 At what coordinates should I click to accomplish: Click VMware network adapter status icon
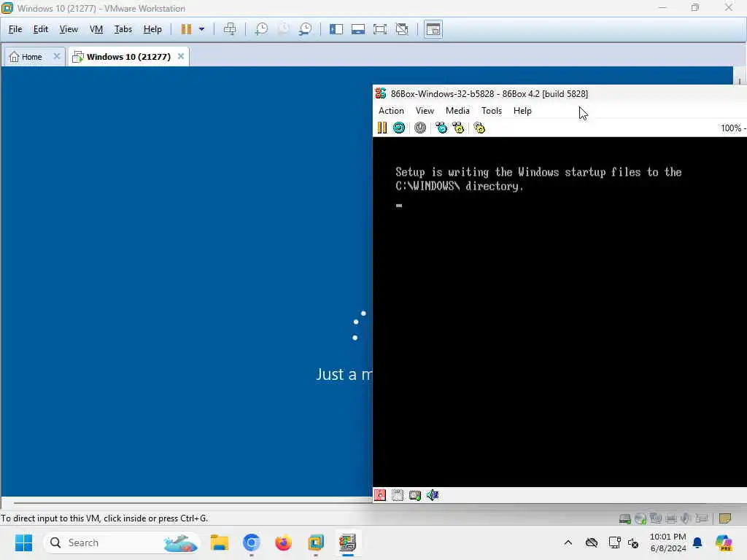(x=656, y=518)
